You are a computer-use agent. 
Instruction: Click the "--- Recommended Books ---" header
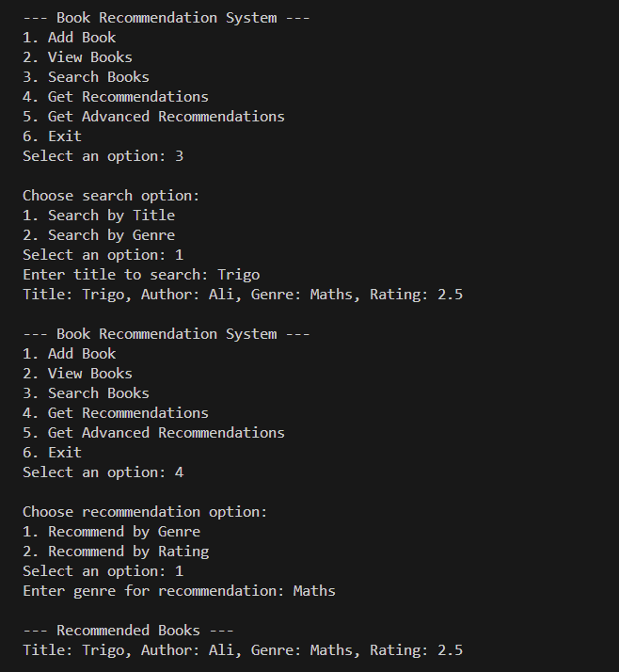(128, 631)
